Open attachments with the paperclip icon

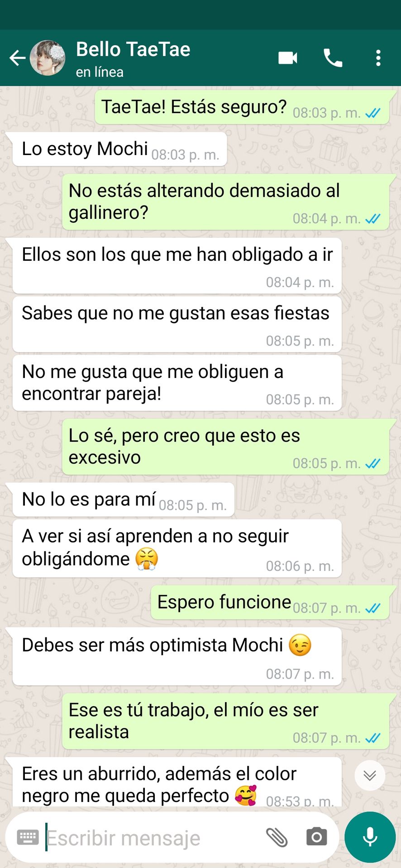coord(277,837)
